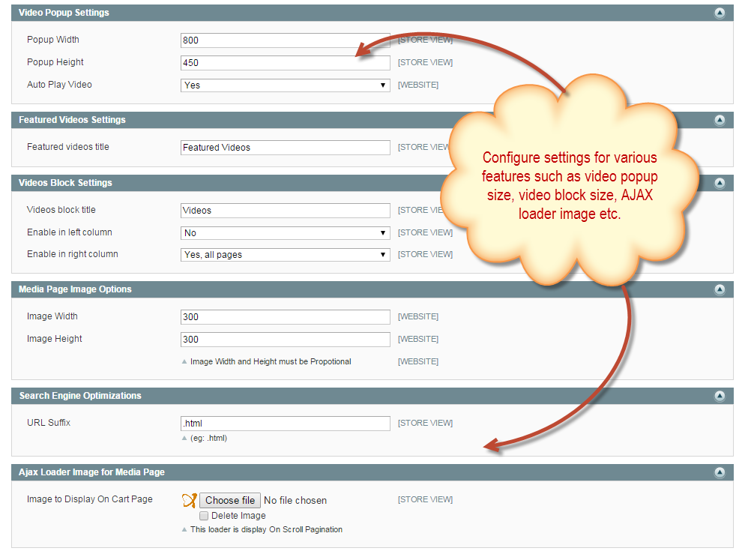The width and height of the screenshot is (745, 560).
Task: Click the Videos block title field
Action: pos(285,211)
